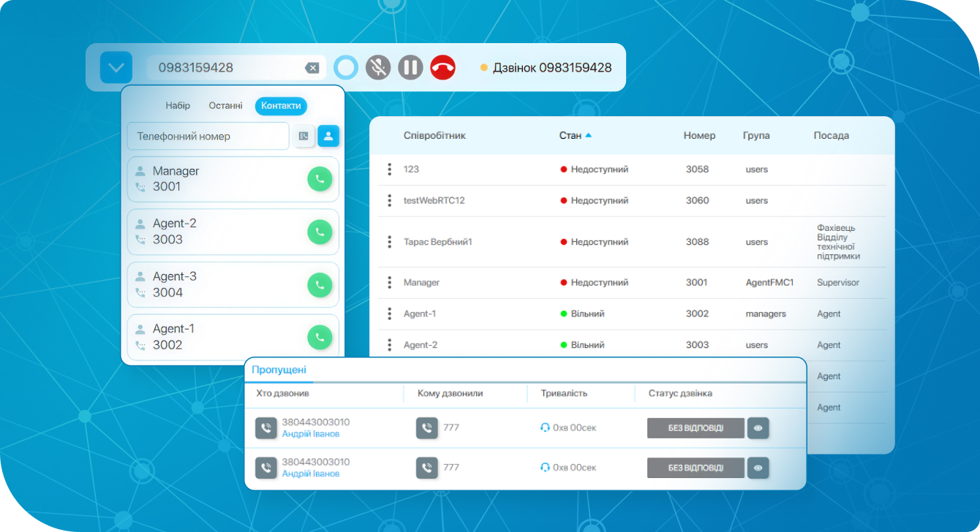980x532 pixels.
Task: Switch to the Набір tab
Action: (178, 106)
